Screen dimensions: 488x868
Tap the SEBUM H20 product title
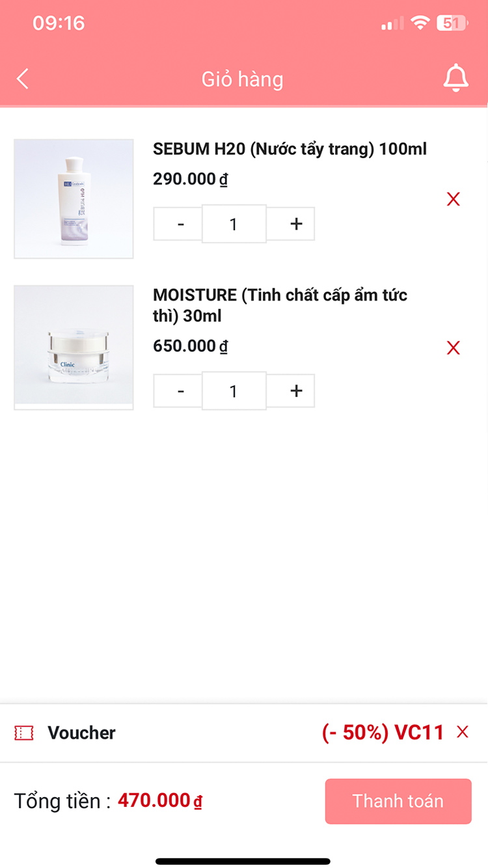290,149
